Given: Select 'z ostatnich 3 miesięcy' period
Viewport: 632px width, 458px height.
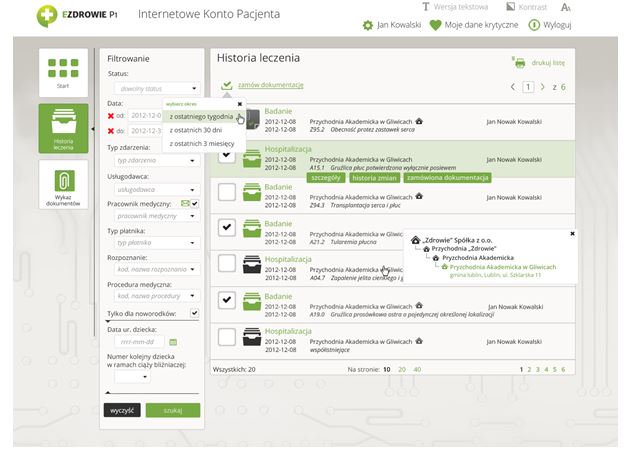Looking at the screenshot, I should 202,144.
